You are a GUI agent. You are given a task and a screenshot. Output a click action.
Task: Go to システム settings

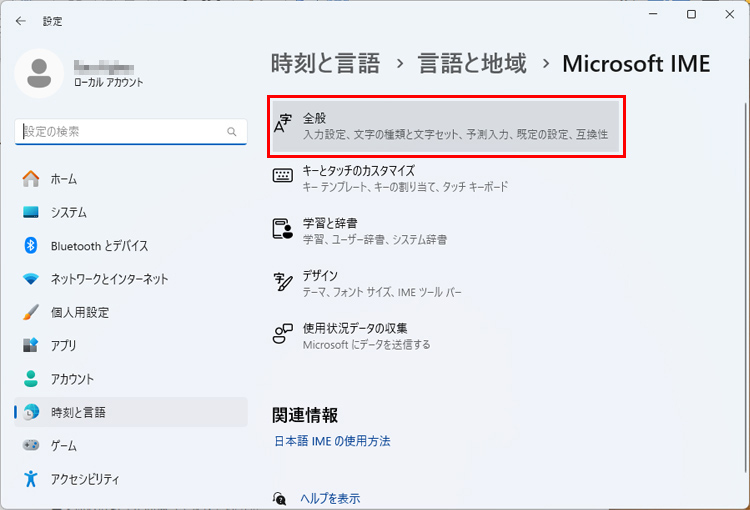pos(131,212)
